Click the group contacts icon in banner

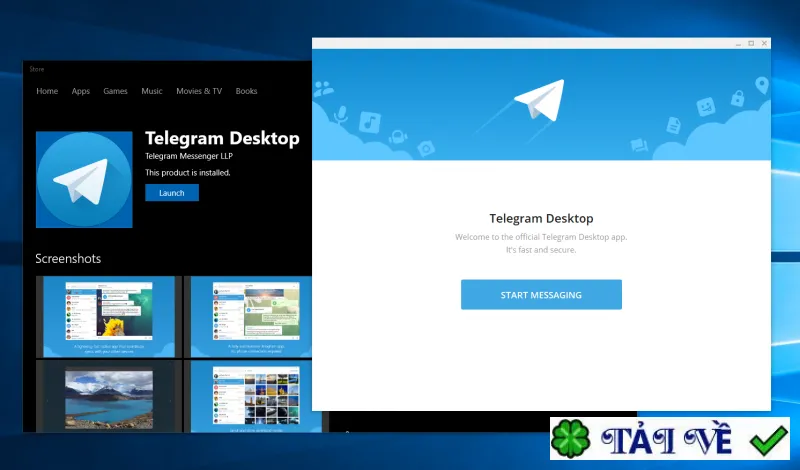point(323,89)
